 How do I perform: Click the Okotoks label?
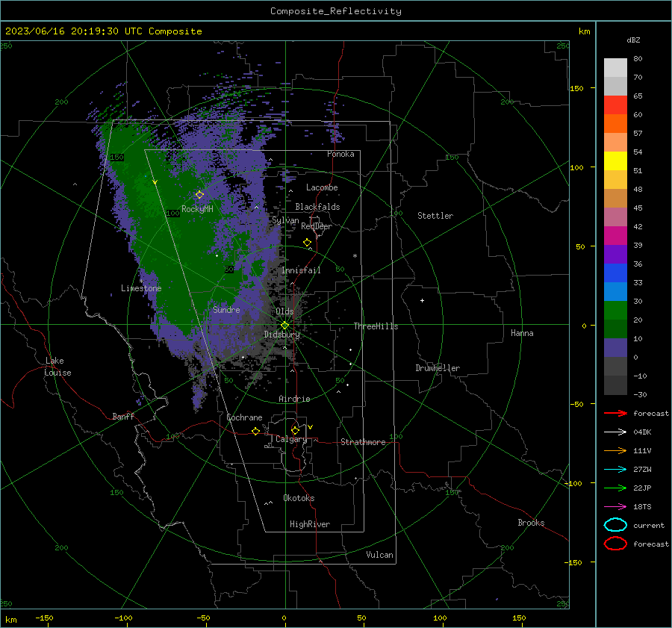click(x=299, y=498)
